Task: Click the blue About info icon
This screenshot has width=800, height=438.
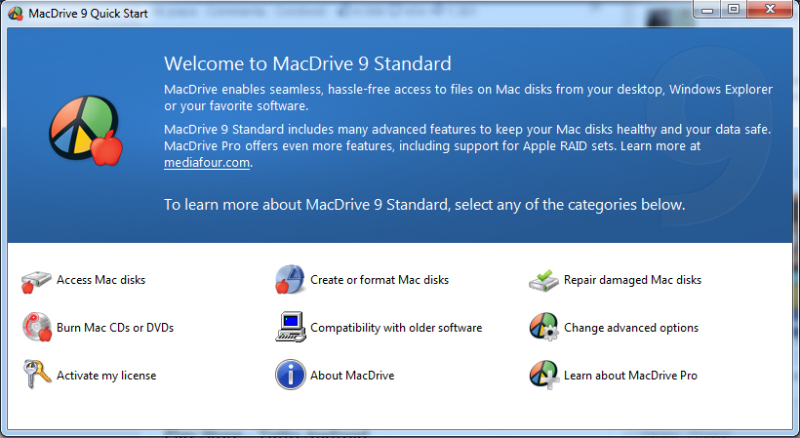Action: click(290, 376)
